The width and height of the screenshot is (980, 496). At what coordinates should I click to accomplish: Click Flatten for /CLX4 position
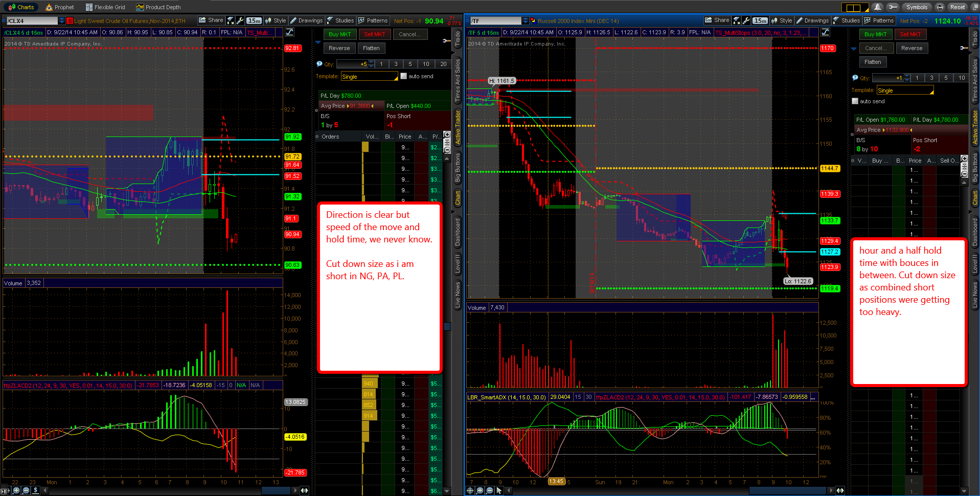371,48
